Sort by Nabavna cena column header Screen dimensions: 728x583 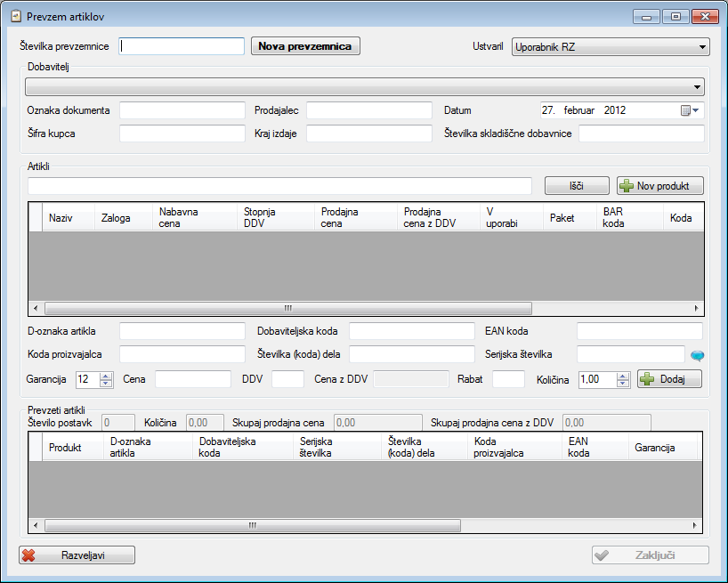179,217
